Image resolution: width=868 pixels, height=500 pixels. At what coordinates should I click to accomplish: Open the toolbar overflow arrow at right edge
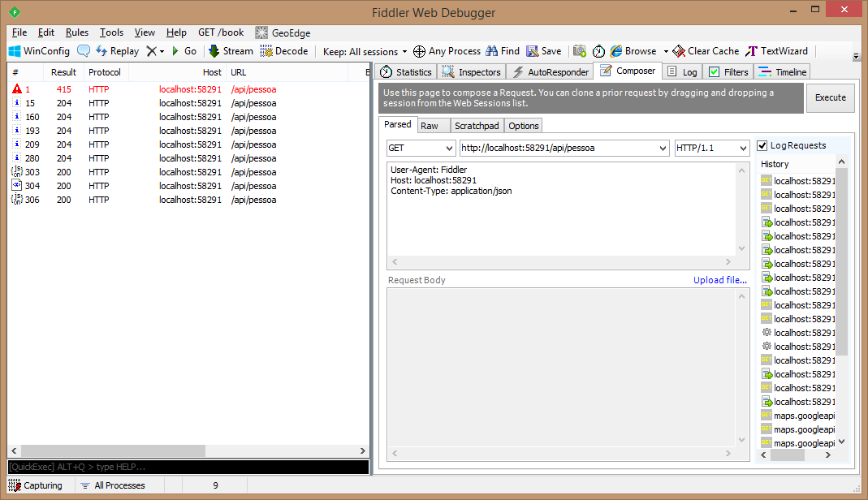[856, 56]
